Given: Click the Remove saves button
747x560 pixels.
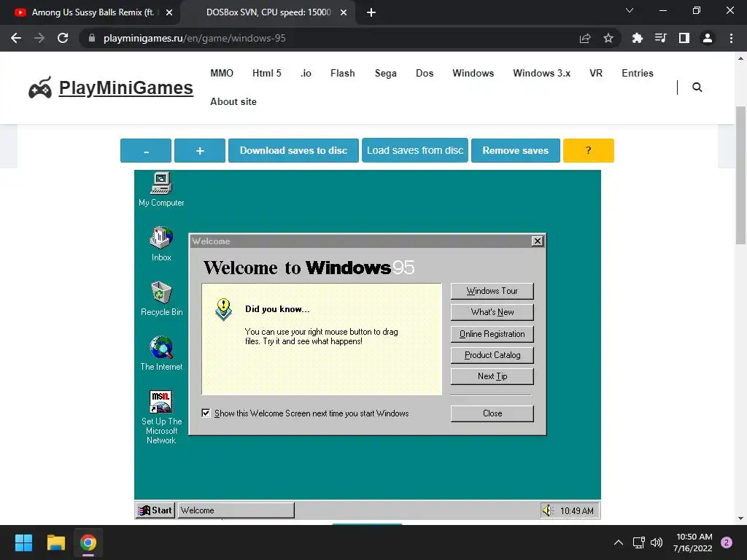Looking at the screenshot, I should pos(516,150).
